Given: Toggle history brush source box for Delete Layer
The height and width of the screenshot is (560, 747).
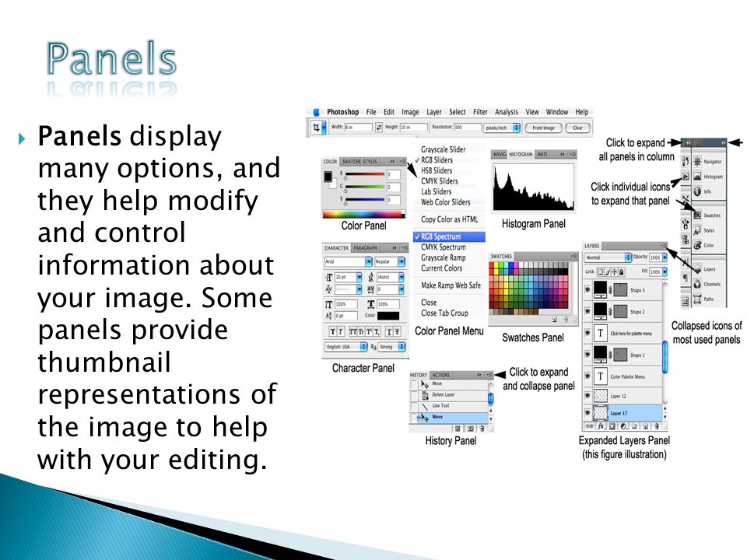Looking at the screenshot, I should [x=414, y=395].
